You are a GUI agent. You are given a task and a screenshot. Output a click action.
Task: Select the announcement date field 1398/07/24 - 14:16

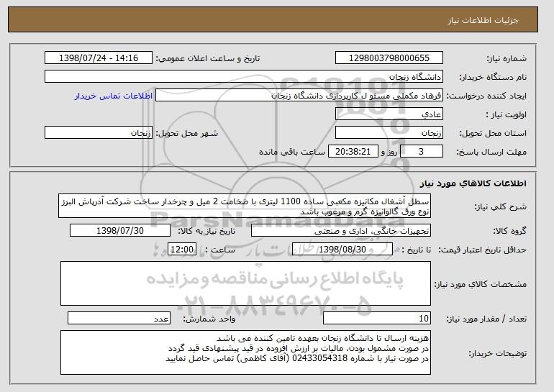99,58
